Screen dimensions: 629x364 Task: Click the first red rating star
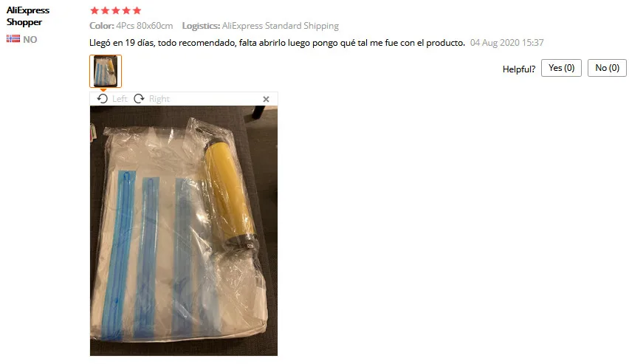point(94,10)
